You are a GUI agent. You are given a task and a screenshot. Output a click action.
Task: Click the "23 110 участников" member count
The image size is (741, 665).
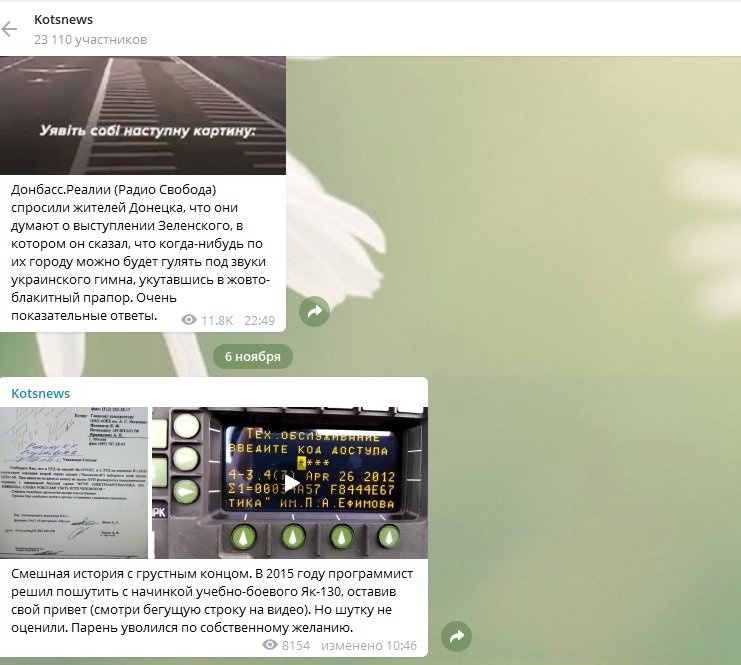(90, 40)
